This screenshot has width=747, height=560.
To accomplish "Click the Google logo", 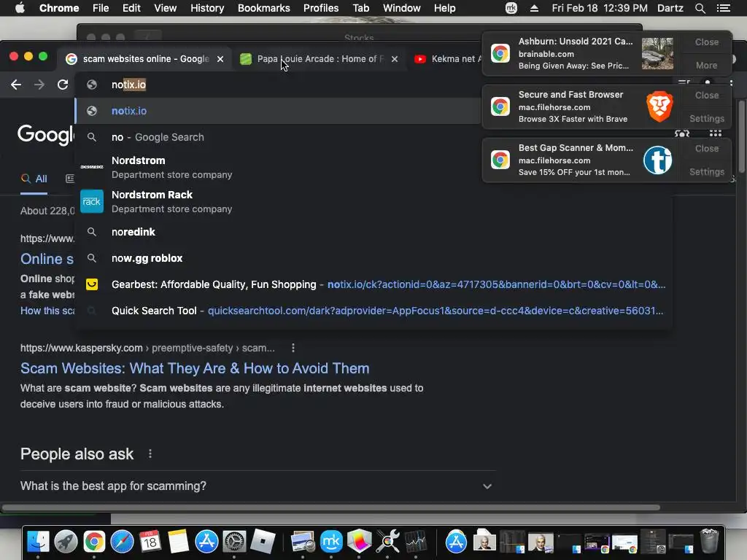I will click(47, 135).
